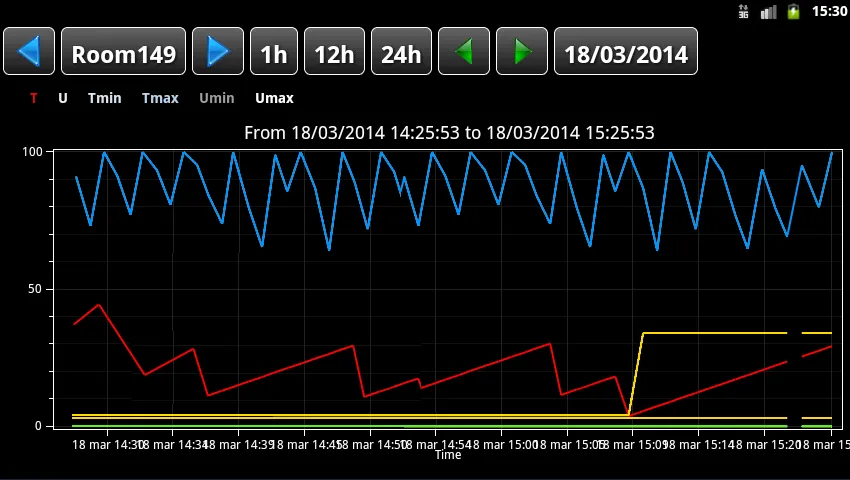Click the '18 mar 14:39' axis label
Image resolution: width=850 pixels, height=480 pixels.
click(239, 445)
